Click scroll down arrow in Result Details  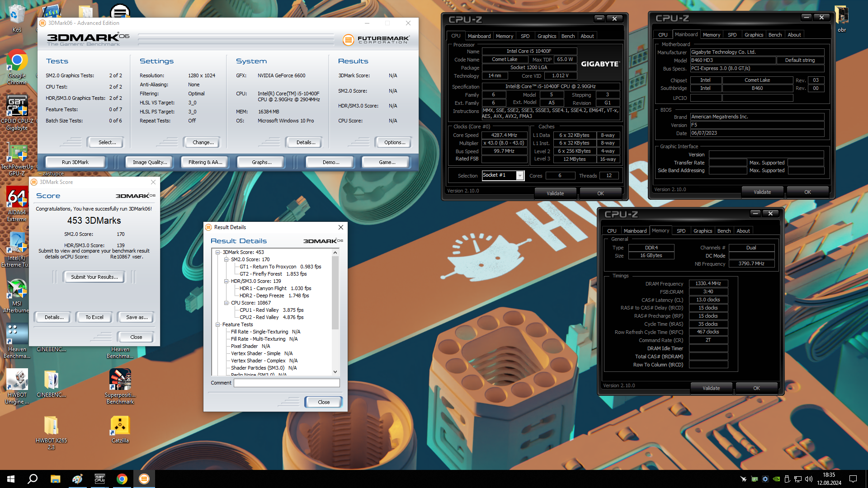(x=335, y=372)
